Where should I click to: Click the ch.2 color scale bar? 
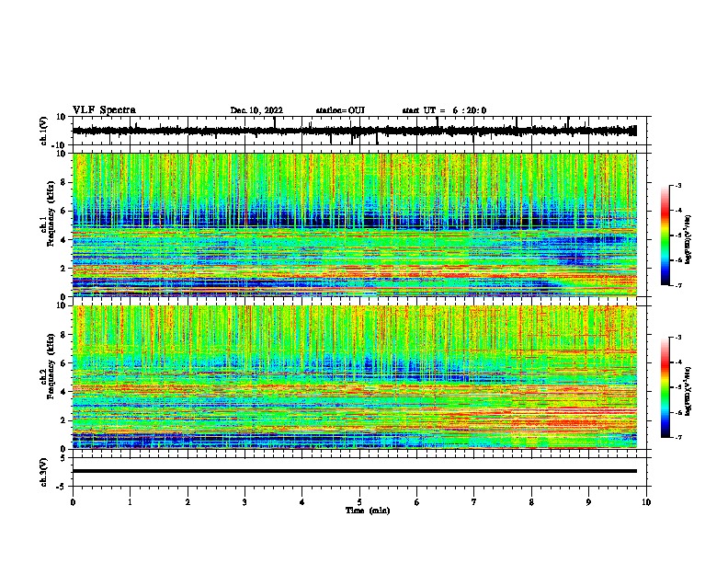(665, 387)
